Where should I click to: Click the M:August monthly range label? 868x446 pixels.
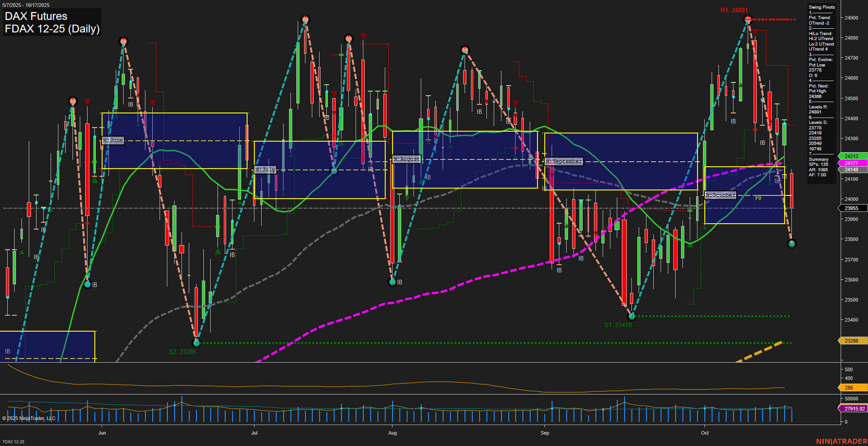tap(406, 159)
